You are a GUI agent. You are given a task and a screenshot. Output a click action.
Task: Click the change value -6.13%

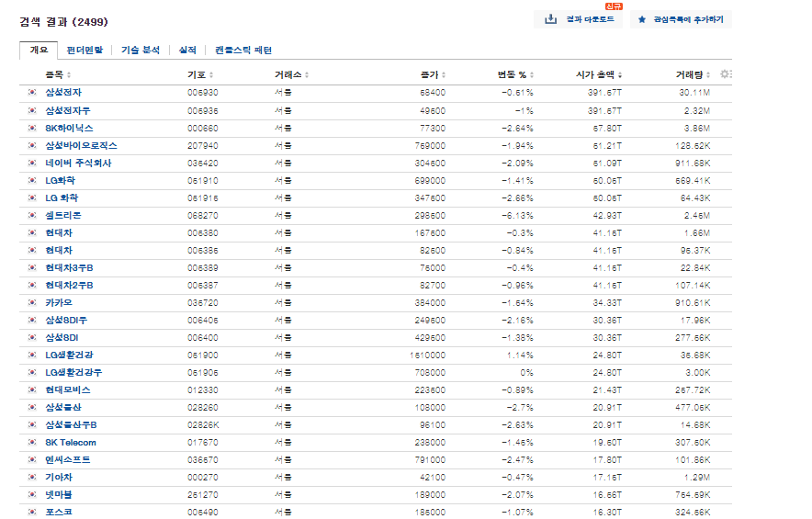coord(517,216)
